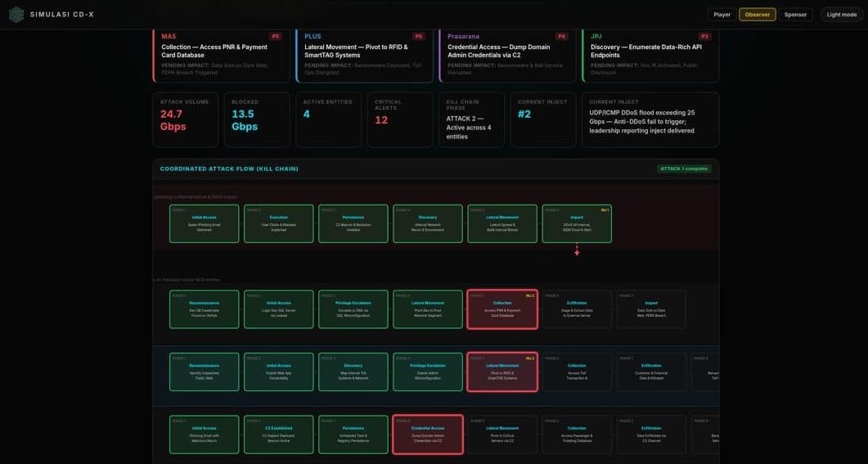Open the red Collection kill chain step
Viewport: 868px width, 464px height.
(502, 309)
